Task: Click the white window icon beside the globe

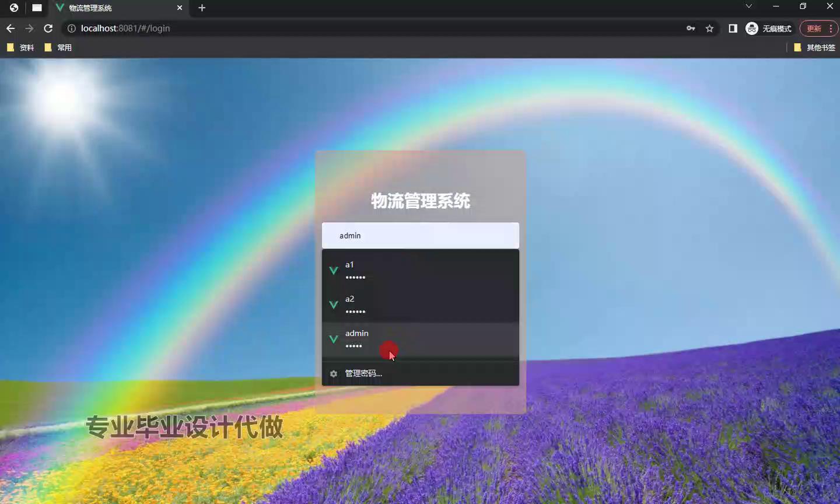Action: pyautogui.click(x=37, y=8)
